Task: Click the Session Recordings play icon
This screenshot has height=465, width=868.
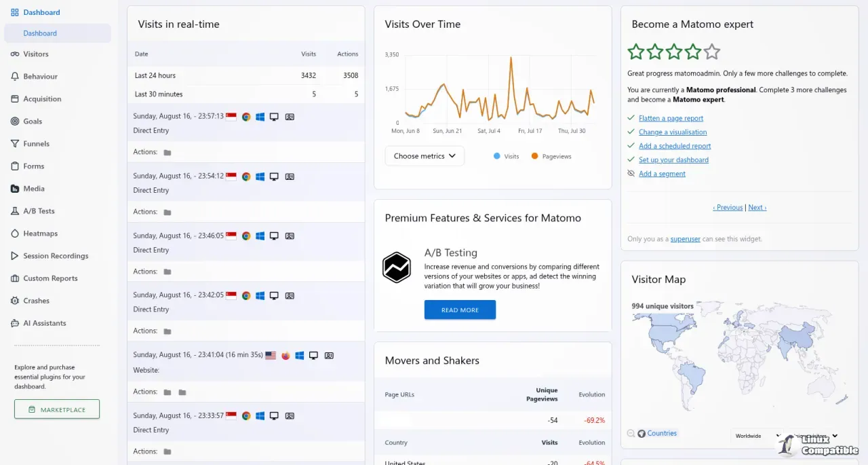Action: point(15,256)
